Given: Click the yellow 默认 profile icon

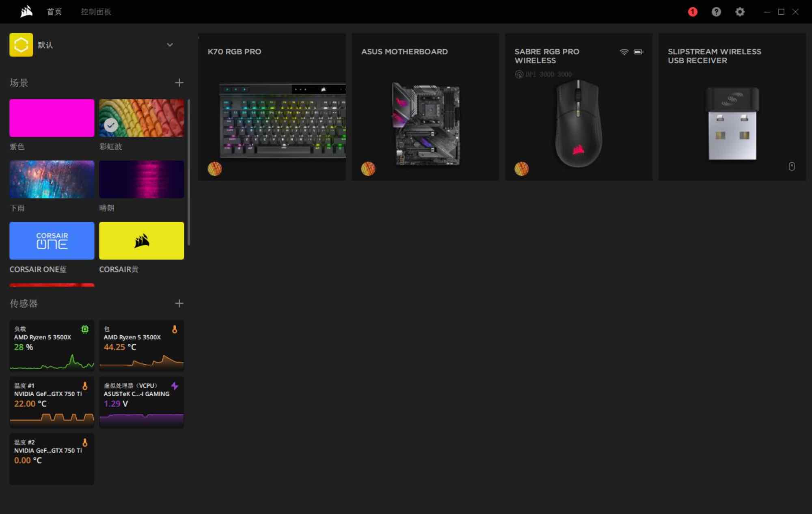Looking at the screenshot, I should tap(21, 45).
